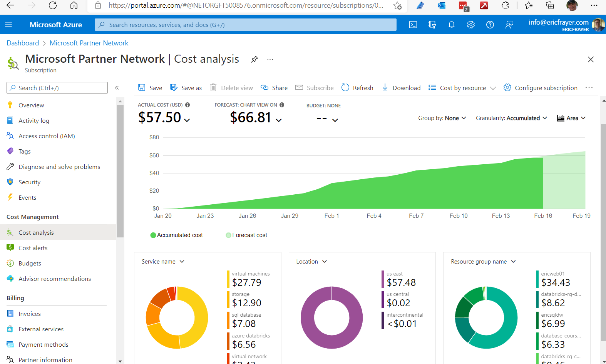Open browser collections icon

550,5
